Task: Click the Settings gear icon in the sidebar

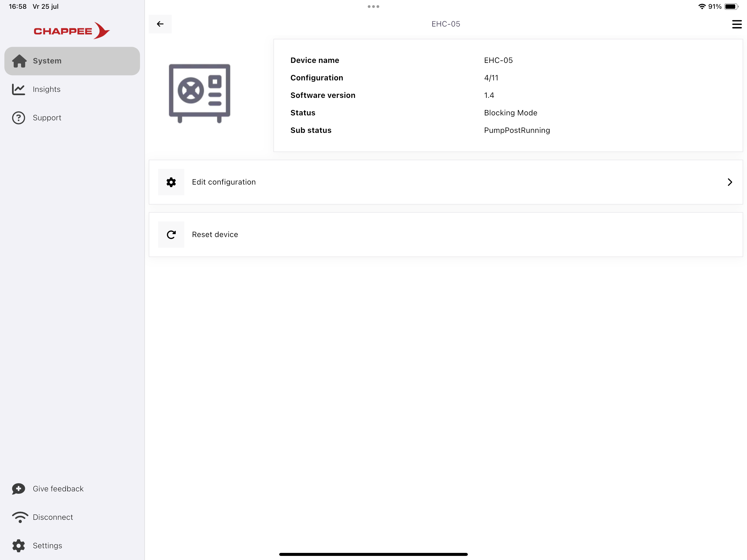Action: [x=19, y=546]
